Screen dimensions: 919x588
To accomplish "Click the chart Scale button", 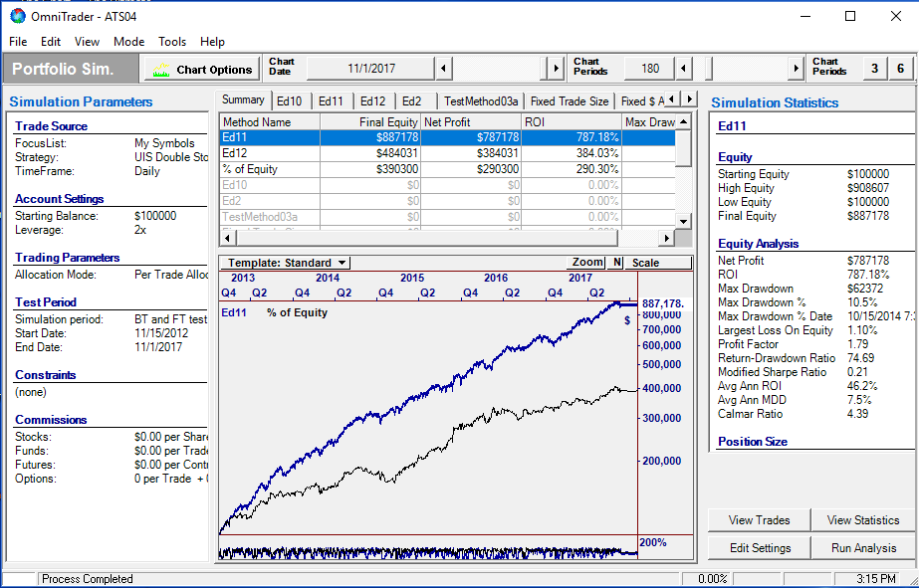I will coord(657,263).
